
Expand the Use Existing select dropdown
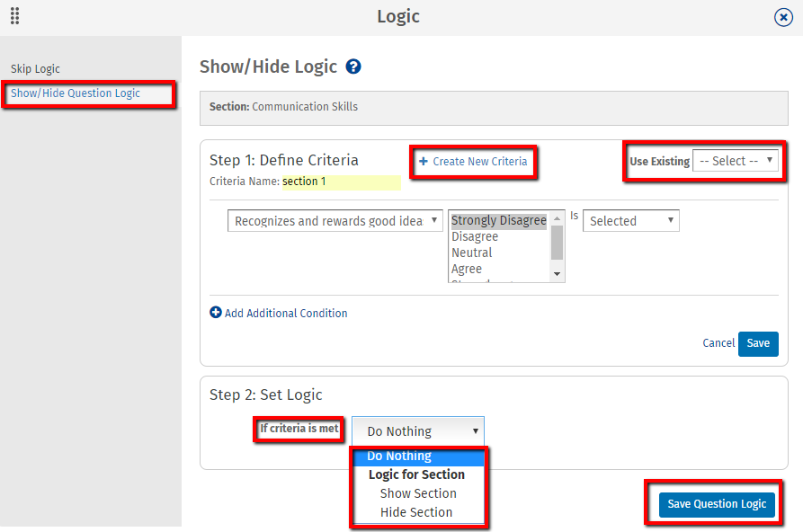click(735, 161)
